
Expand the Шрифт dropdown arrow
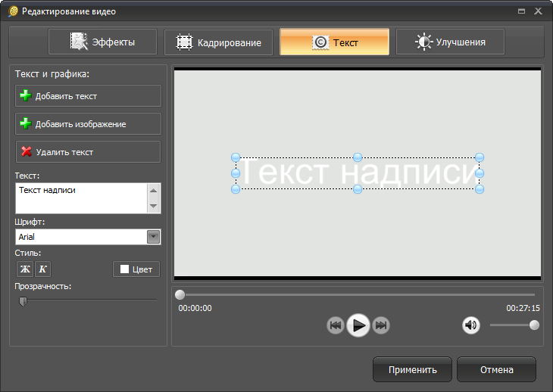coord(154,237)
